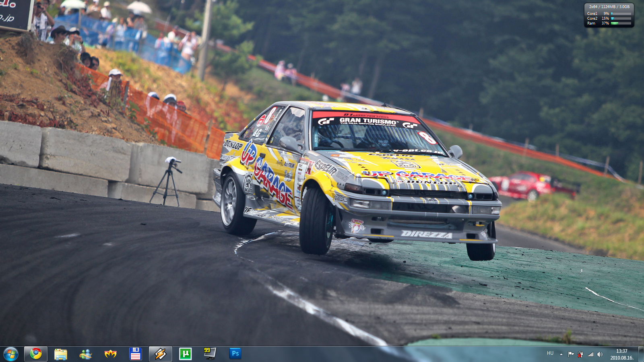Open Google Chrome from the taskbar
Screen dimensions: 644x362
click(36, 354)
